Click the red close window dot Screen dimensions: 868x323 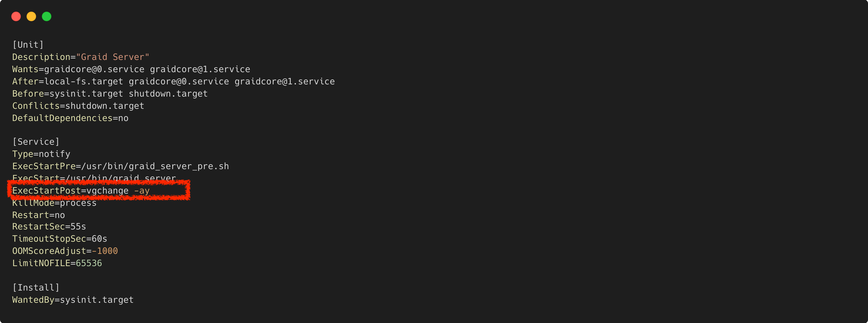coord(16,16)
